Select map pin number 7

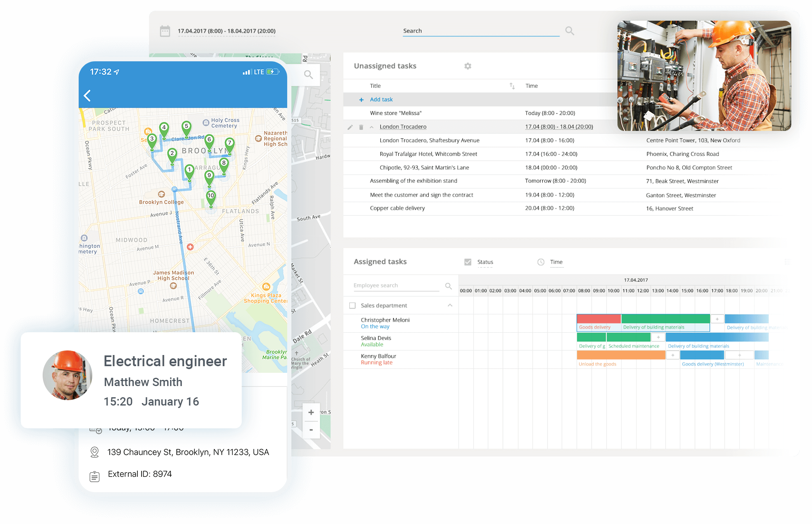click(x=230, y=146)
